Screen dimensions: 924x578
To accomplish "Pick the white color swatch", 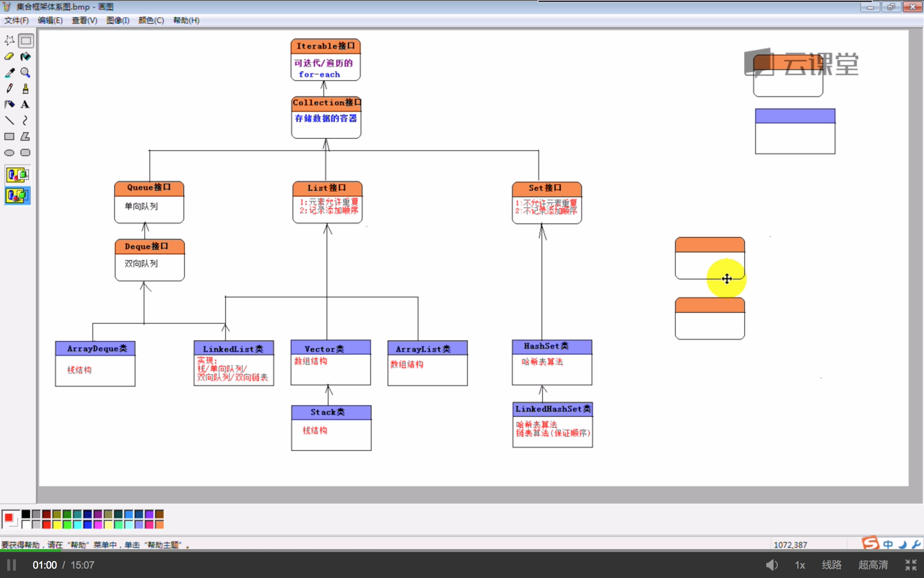I will 26,525.
